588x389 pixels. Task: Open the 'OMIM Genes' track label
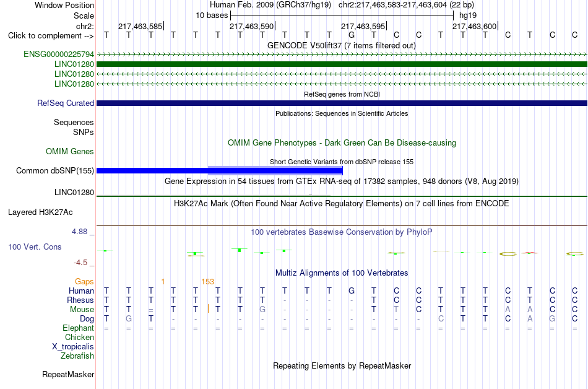(x=69, y=152)
